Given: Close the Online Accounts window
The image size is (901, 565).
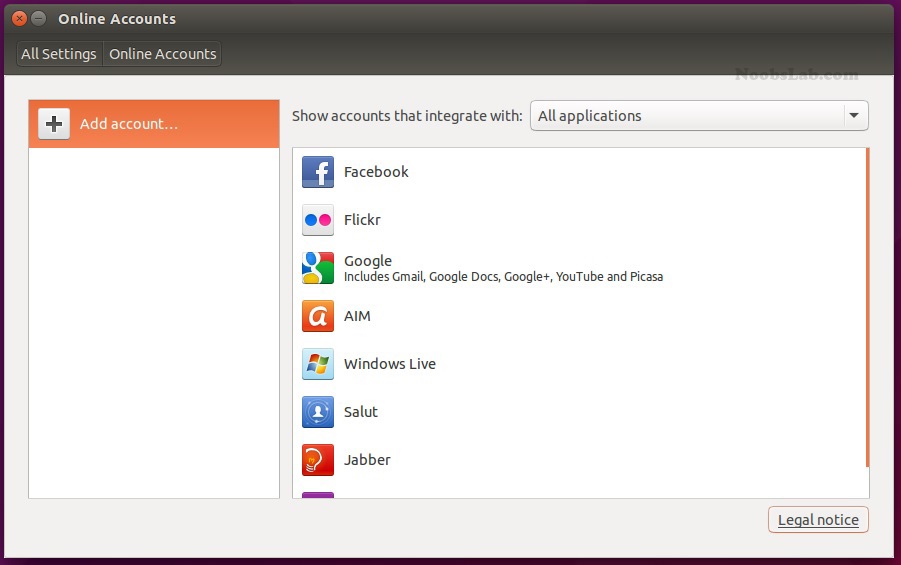Looking at the screenshot, I should coord(19,19).
